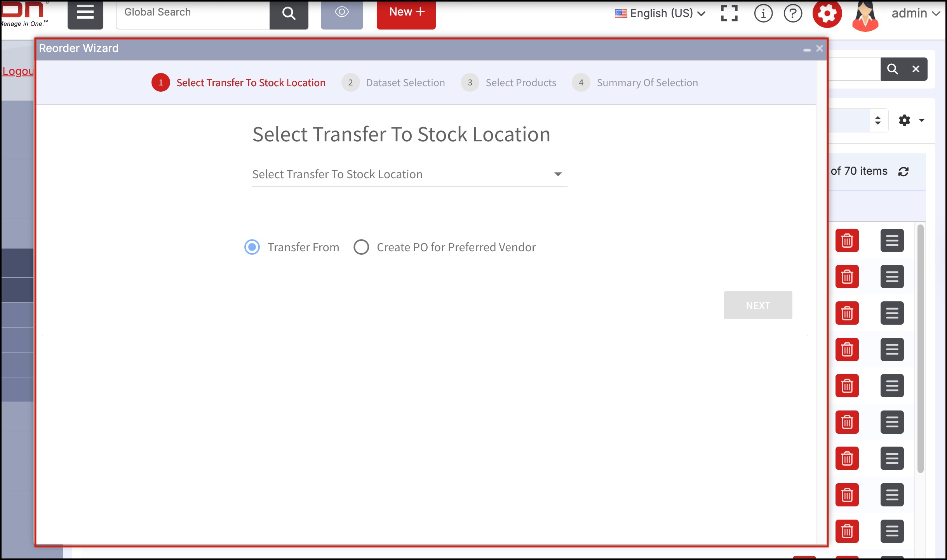This screenshot has width=947, height=560.
Task: Open the hamburger main menu
Action: [x=85, y=14]
